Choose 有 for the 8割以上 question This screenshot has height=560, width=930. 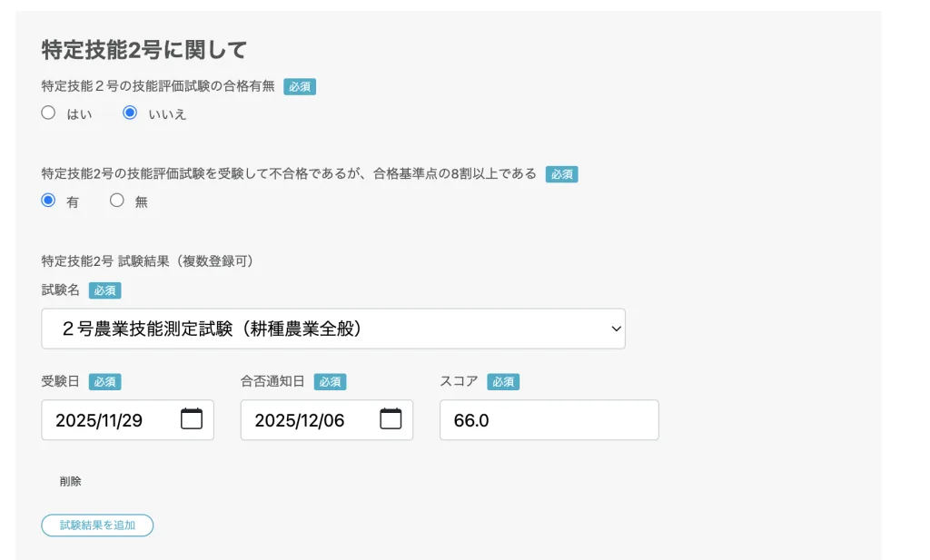click(46, 201)
